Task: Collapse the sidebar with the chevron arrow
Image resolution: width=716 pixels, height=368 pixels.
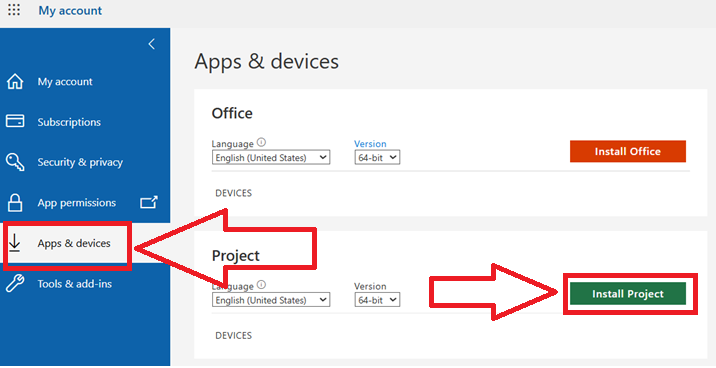Action: (x=152, y=44)
